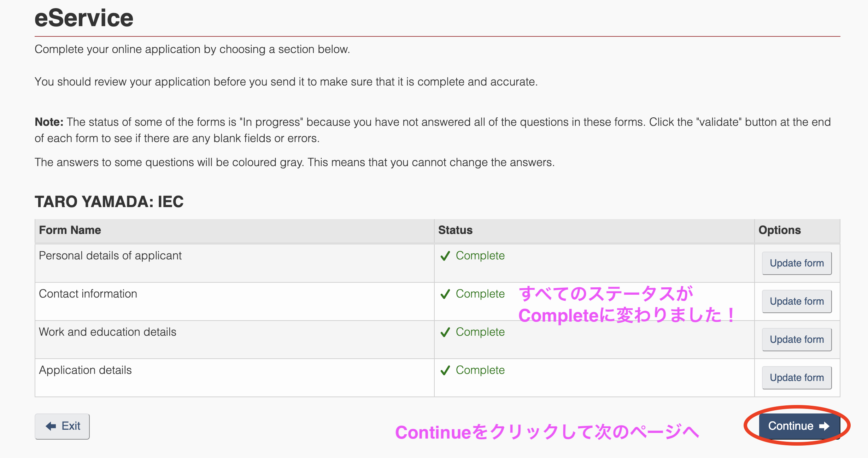The image size is (868, 458).
Task: Click the Work and education details label
Action: click(107, 332)
